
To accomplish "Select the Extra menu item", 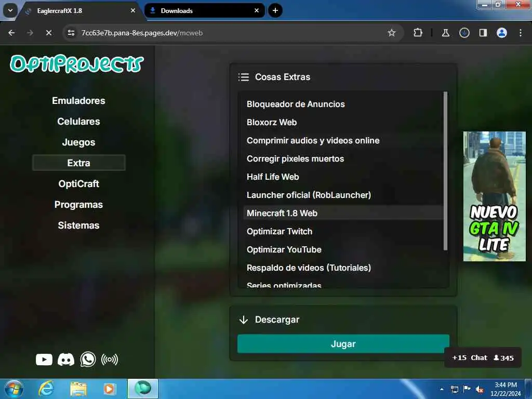I will click(x=79, y=163).
